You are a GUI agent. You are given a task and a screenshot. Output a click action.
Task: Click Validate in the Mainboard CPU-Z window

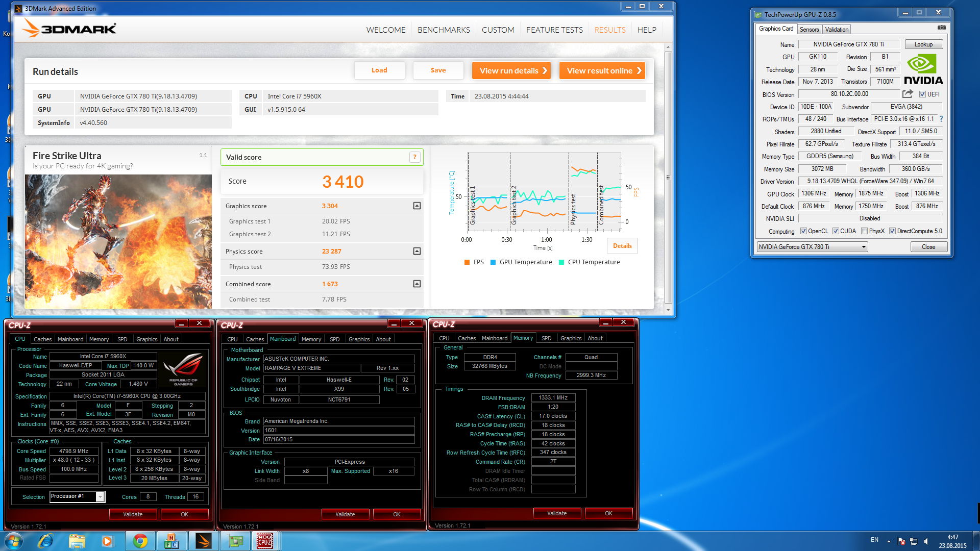[x=345, y=514]
